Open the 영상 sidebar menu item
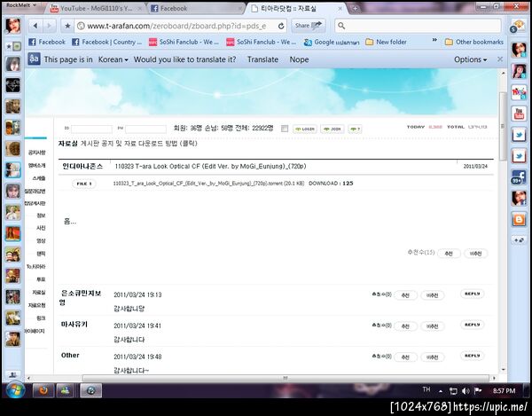This screenshot has width=532, height=416. point(41,241)
